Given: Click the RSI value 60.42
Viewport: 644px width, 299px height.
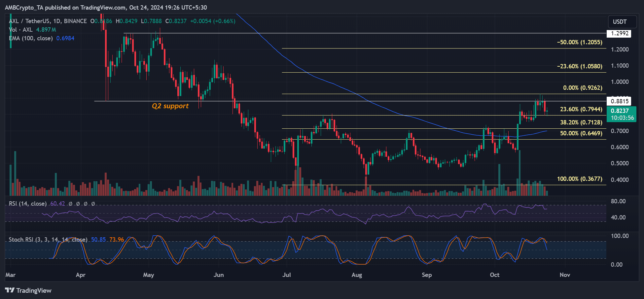Looking at the screenshot, I should (x=57, y=204).
